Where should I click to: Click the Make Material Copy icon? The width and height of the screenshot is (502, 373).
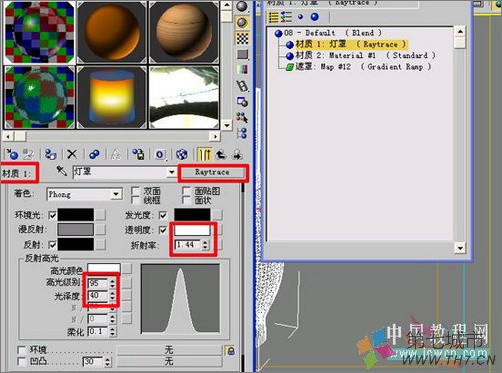94,154
